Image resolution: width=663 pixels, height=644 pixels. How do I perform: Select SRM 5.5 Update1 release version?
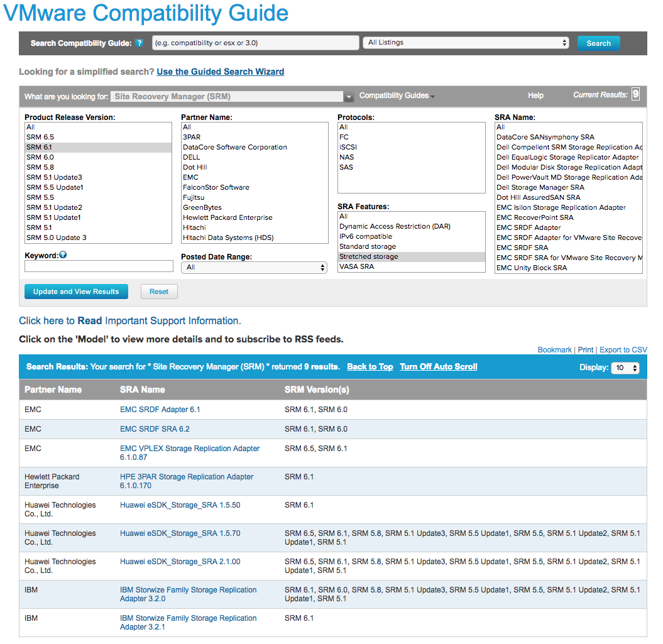tap(98, 187)
